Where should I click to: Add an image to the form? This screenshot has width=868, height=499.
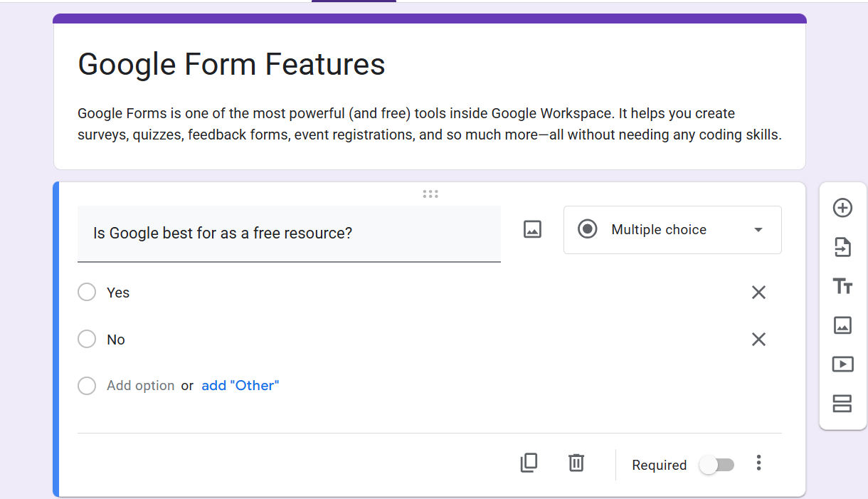[842, 325]
